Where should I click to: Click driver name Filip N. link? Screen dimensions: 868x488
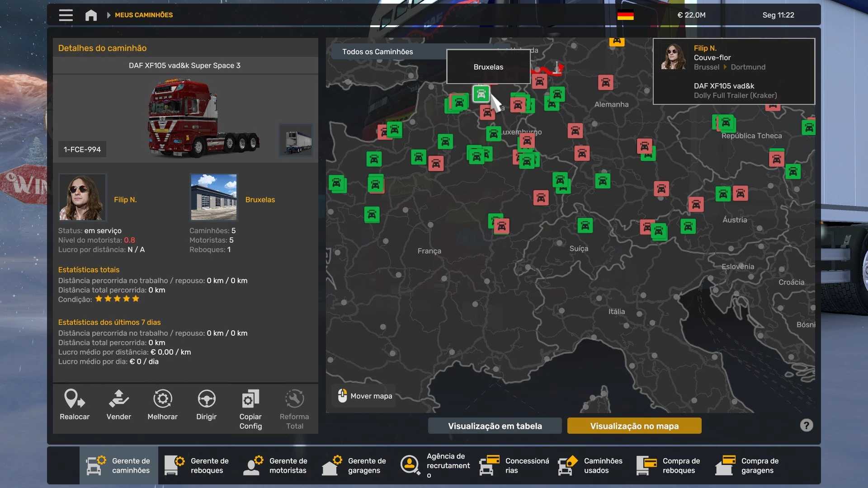(x=125, y=200)
